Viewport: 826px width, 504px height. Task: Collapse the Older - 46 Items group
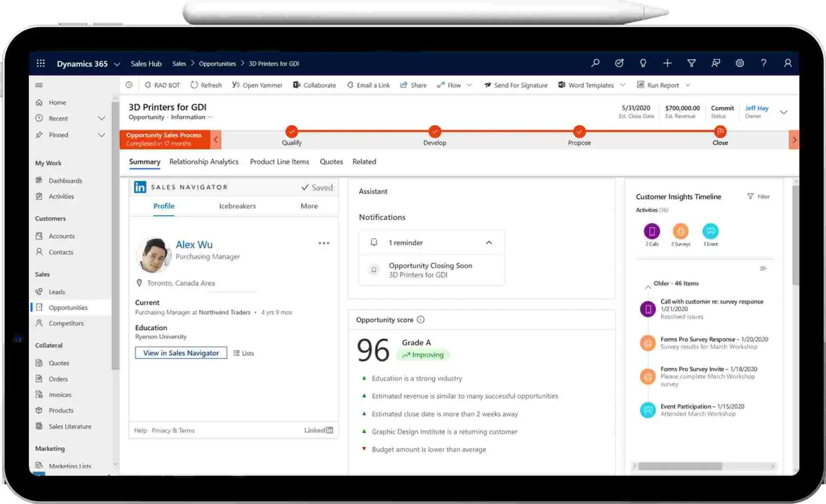648,287
